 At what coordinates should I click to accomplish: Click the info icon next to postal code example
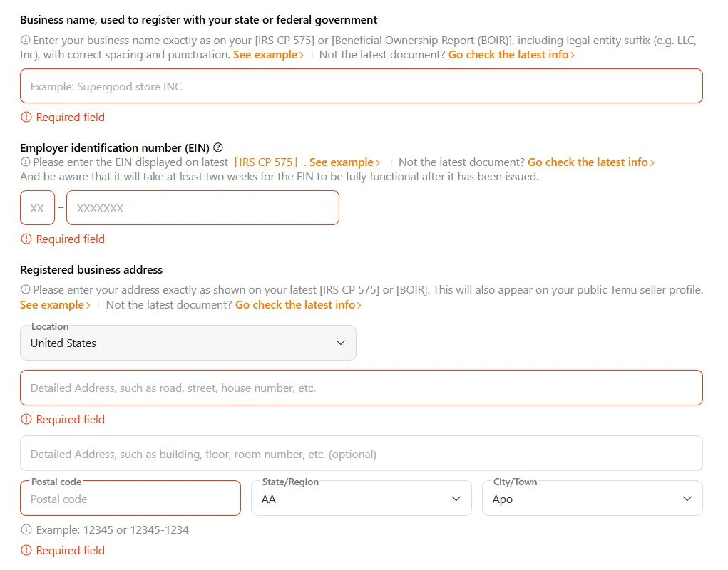[x=25, y=529]
